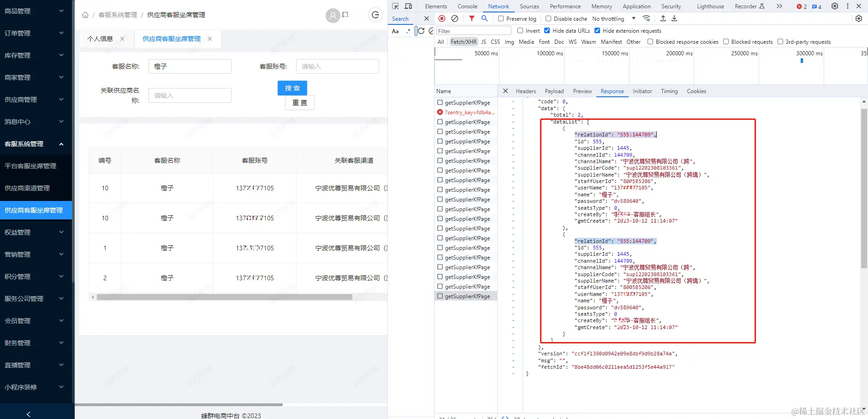Open the Timing tab of request
The width and height of the screenshot is (868, 419).
pyautogui.click(x=669, y=91)
